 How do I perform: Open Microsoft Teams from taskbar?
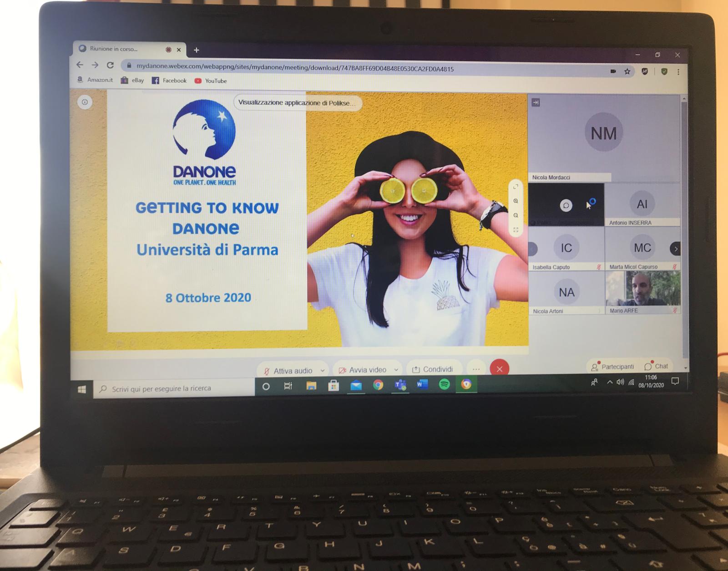coord(400,385)
